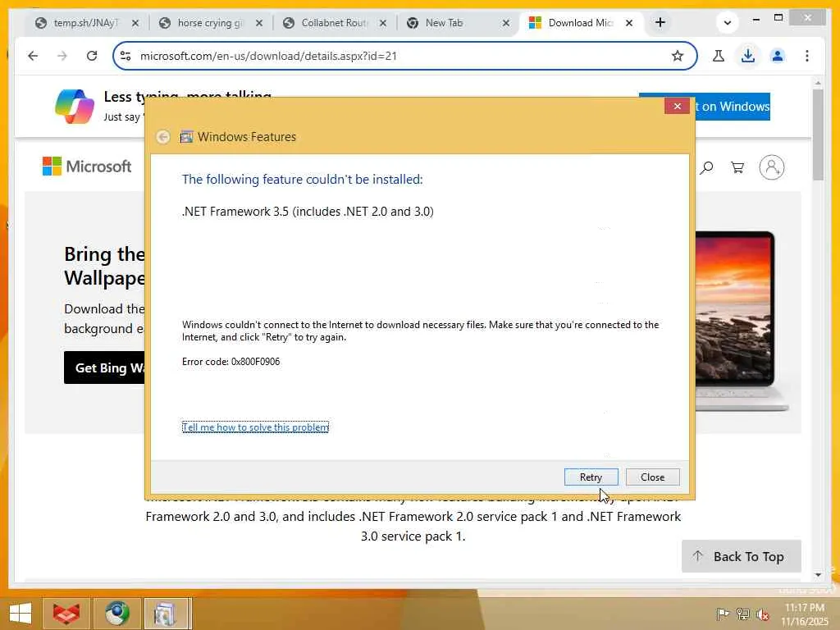
Task: Click the blue 'on Windows' banner button
Action: coord(733,107)
